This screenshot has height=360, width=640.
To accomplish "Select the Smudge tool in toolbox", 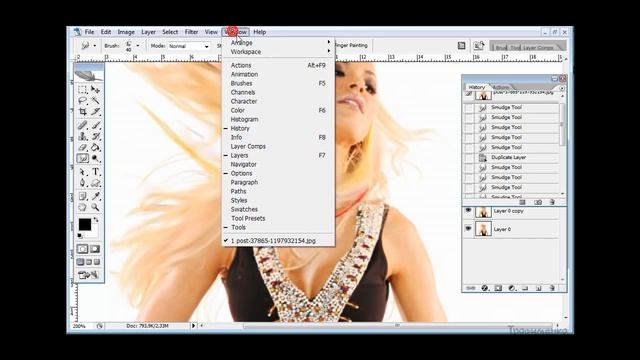I will coord(82,158).
